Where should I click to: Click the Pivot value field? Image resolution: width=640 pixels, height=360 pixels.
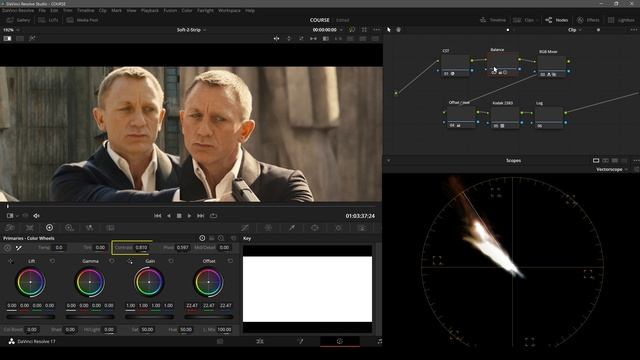point(182,248)
